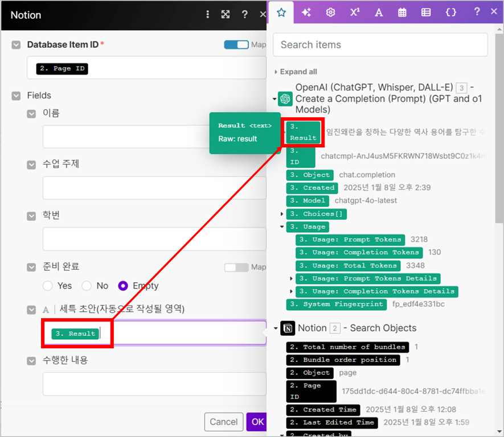Click the purple panel help question mark
This screenshot has height=437, width=504.
coord(477,11)
